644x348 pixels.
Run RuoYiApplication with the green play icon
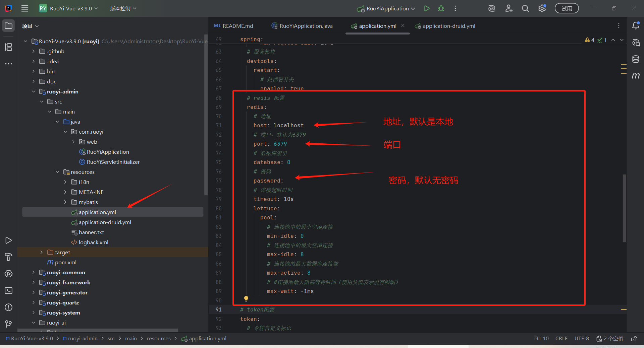(427, 8)
